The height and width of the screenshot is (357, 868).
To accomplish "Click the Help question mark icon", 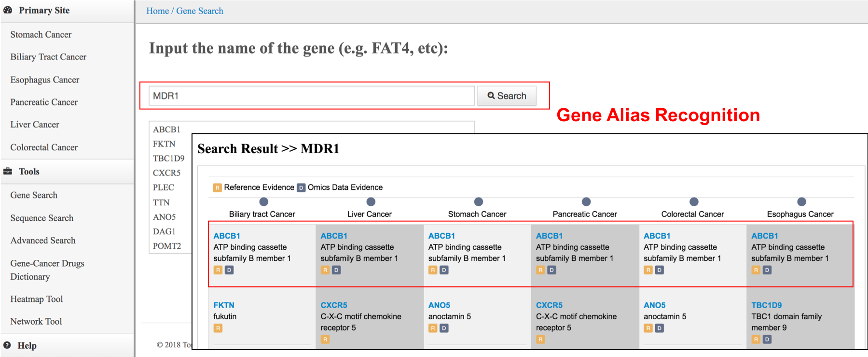I will 7,345.
